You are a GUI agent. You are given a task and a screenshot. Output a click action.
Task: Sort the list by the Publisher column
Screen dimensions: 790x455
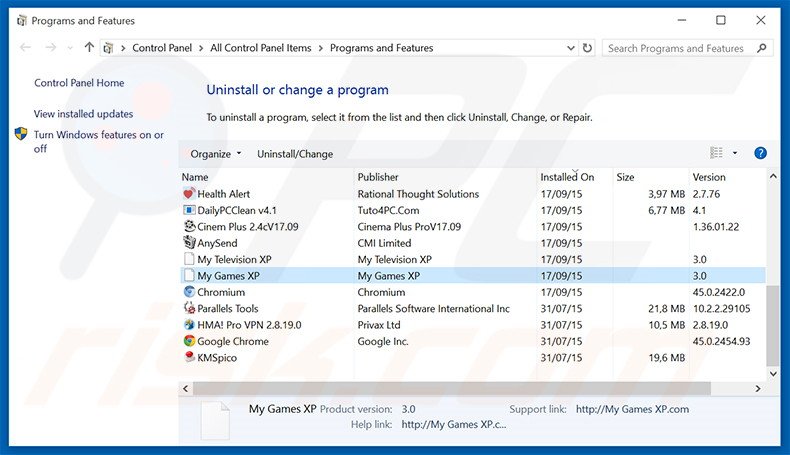click(x=378, y=177)
